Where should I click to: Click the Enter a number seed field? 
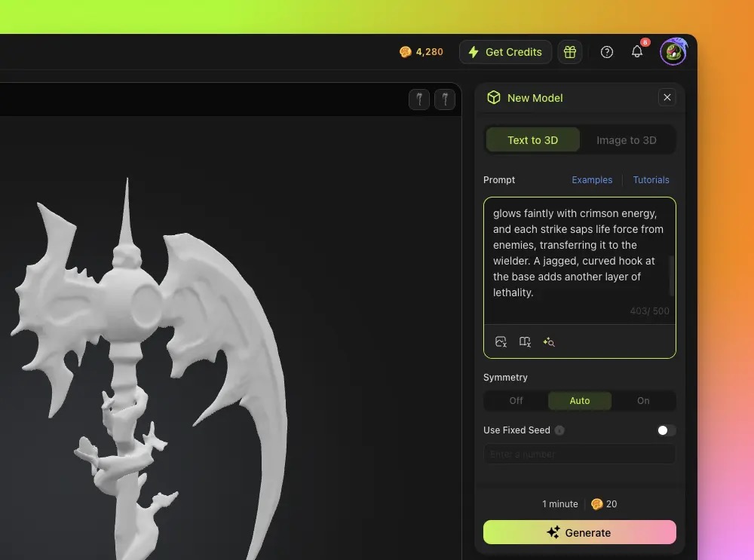(x=579, y=454)
